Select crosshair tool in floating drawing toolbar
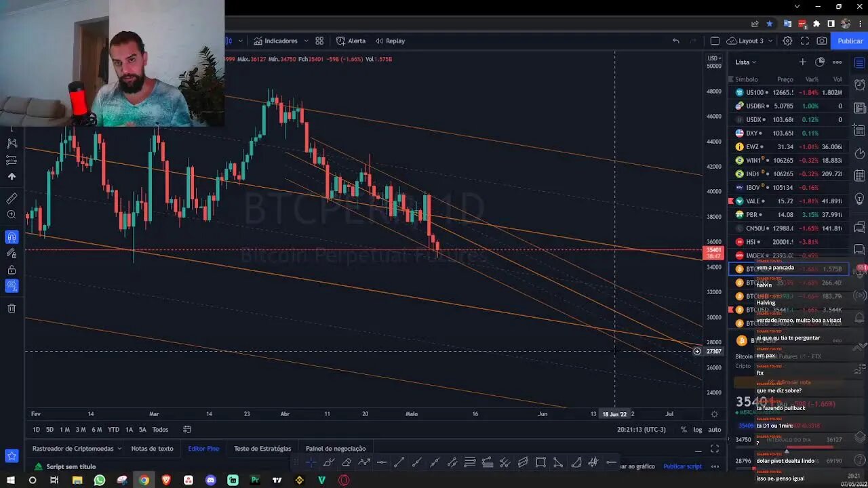This screenshot has width=868, height=488. [x=311, y=462]
